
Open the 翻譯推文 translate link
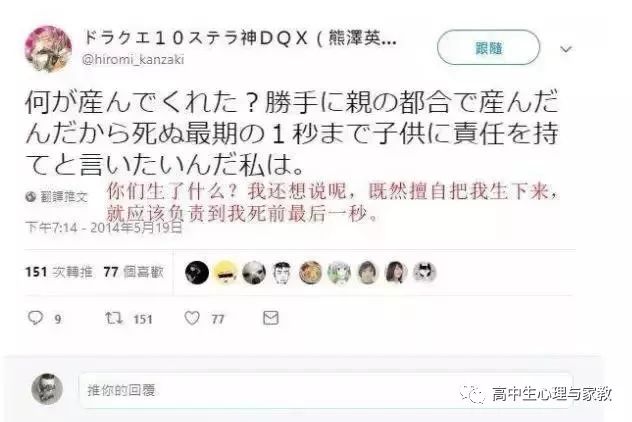(x=64, y=197)
